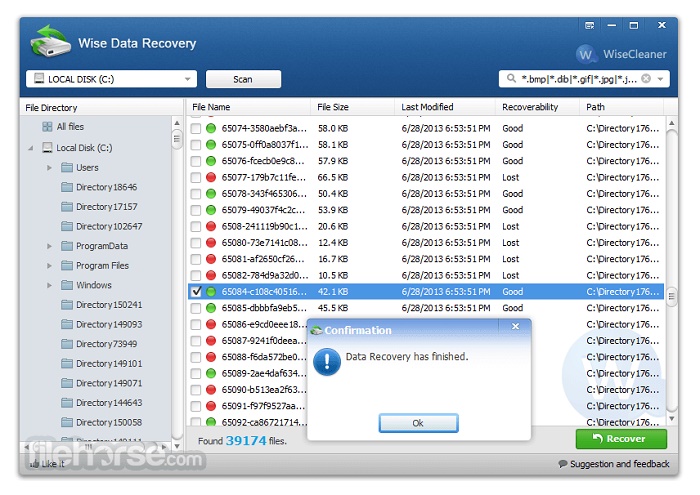Check the box for 65079-49037f4c2c file
This screenshot has height=495, width=700.
click(x=196, y=210)
